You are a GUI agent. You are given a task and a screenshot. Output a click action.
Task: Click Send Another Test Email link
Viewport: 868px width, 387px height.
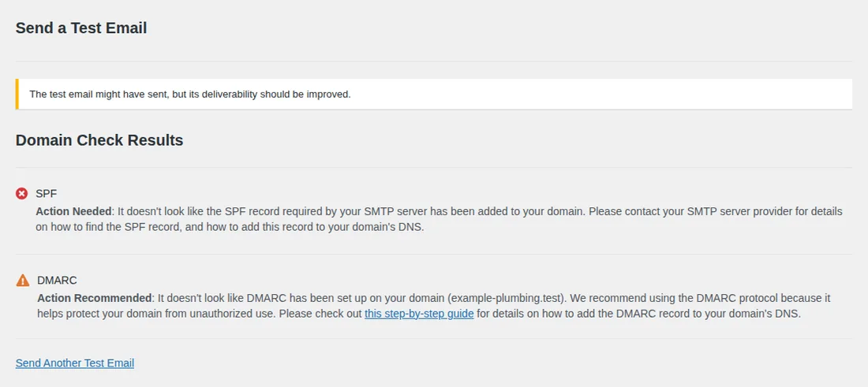[x=75, y=363]
